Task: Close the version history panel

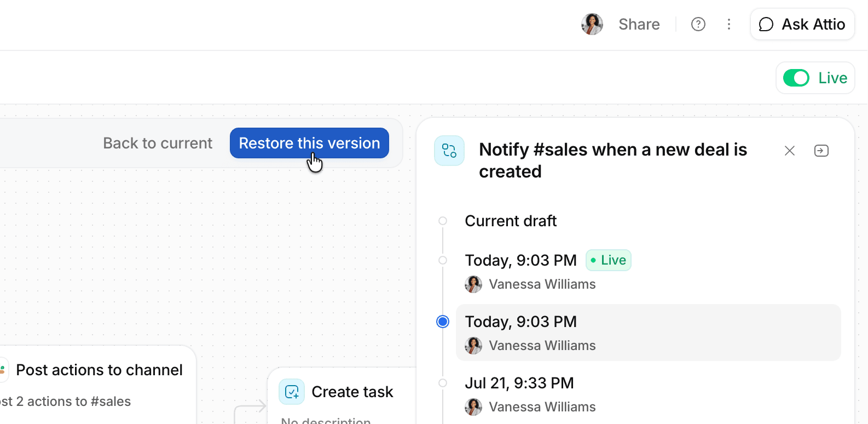Action: [789, 151]
